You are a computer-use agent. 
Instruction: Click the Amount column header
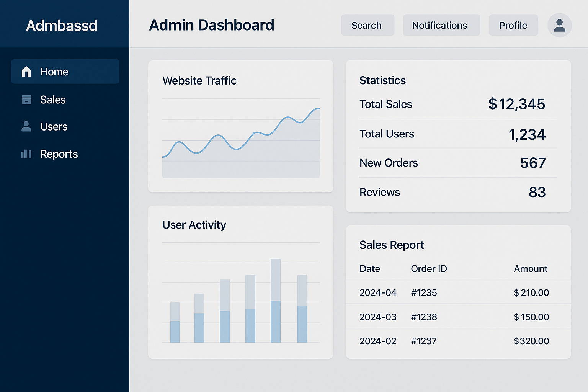530,269
